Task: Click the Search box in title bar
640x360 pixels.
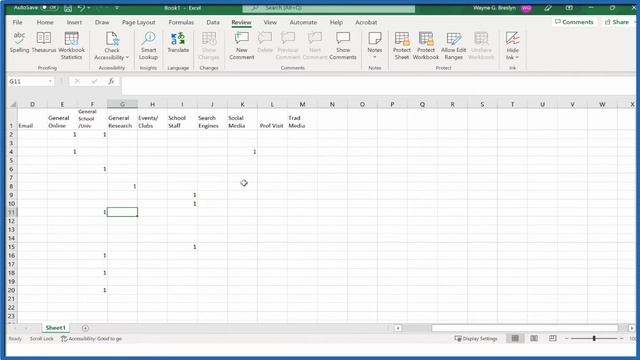Action: click(x=329, y=8)
